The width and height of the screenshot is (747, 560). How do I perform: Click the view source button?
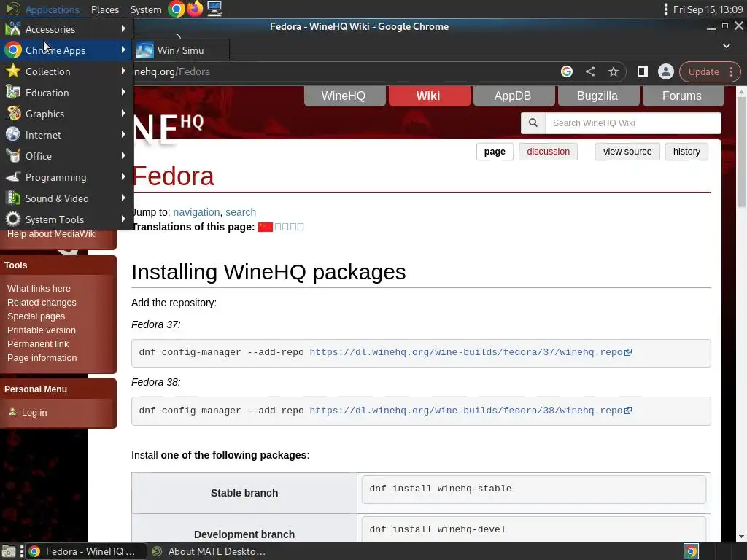pyautogui.click(x=627, y=152)
